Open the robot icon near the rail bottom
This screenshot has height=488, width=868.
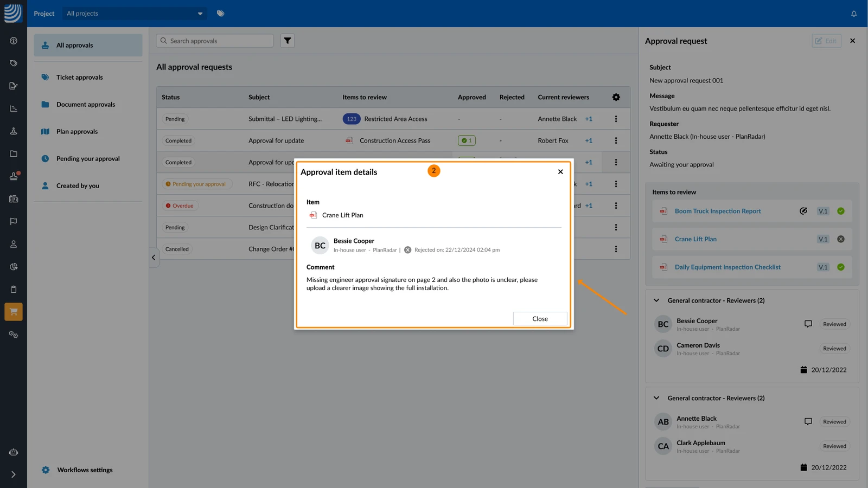pos(14,452)
